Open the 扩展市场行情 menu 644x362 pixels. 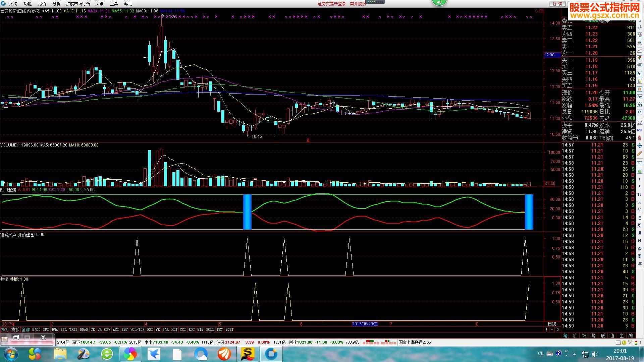[78, 4]
